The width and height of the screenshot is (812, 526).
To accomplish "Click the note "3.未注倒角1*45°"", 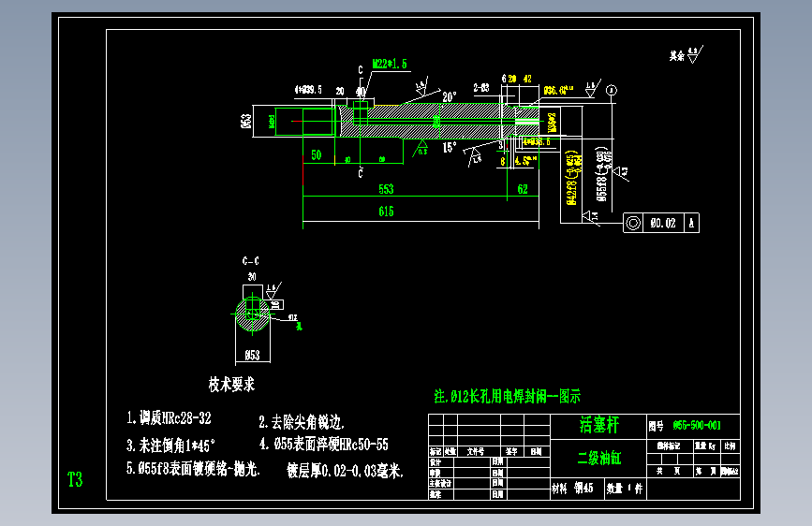I will [170, 446].
